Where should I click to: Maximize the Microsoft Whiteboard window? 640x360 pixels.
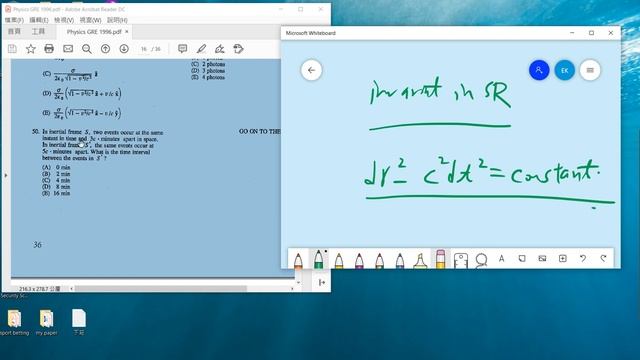591,33
